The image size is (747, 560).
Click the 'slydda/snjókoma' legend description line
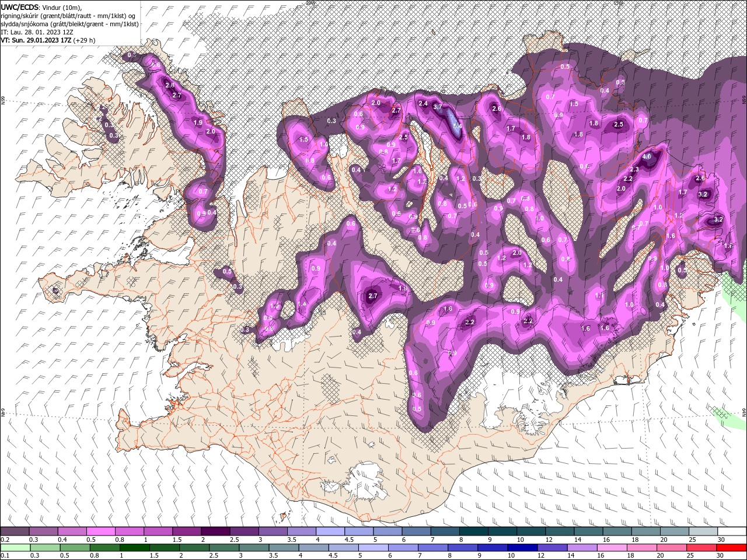(x=69, y=24)
